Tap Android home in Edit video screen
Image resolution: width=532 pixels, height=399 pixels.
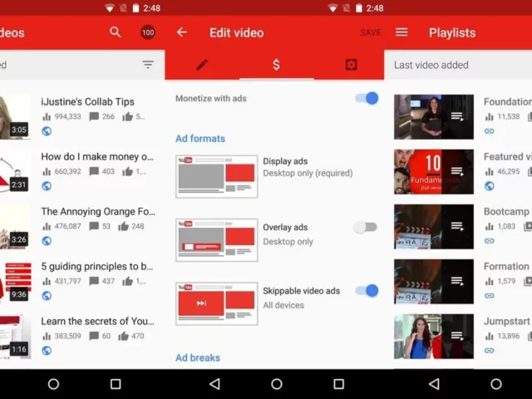coord(277,384)
